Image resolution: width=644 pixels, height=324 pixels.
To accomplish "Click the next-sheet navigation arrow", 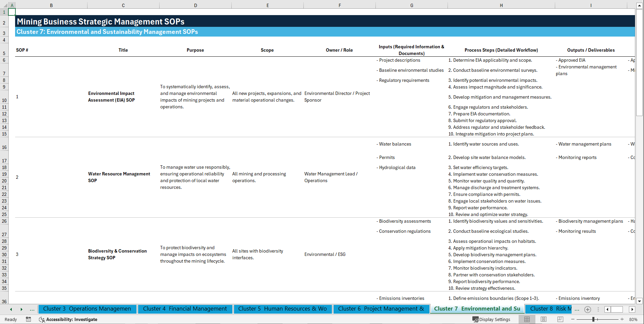I will point(22,309).
